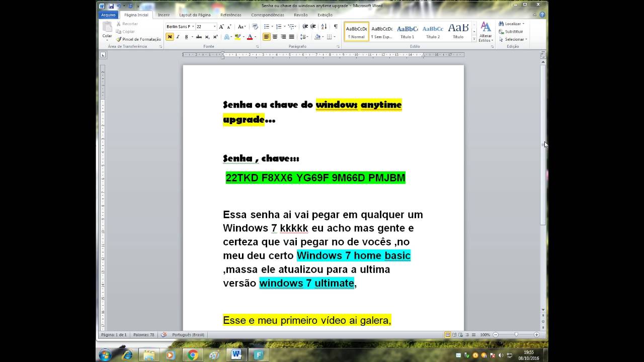Clear formatting with the eraser icon
The image size is (644, 362).
pyautogui.click(x=255, y=27)
